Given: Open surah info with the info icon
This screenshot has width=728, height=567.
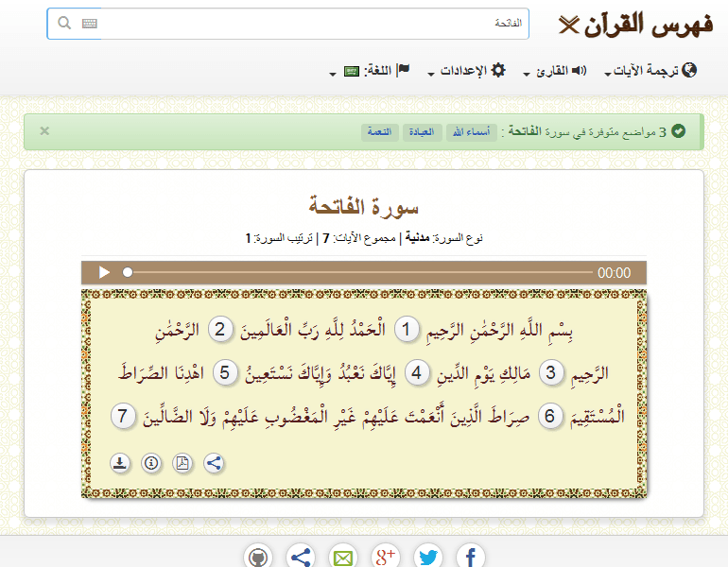Looking at the screenshot, I should [x=151, y=463].
